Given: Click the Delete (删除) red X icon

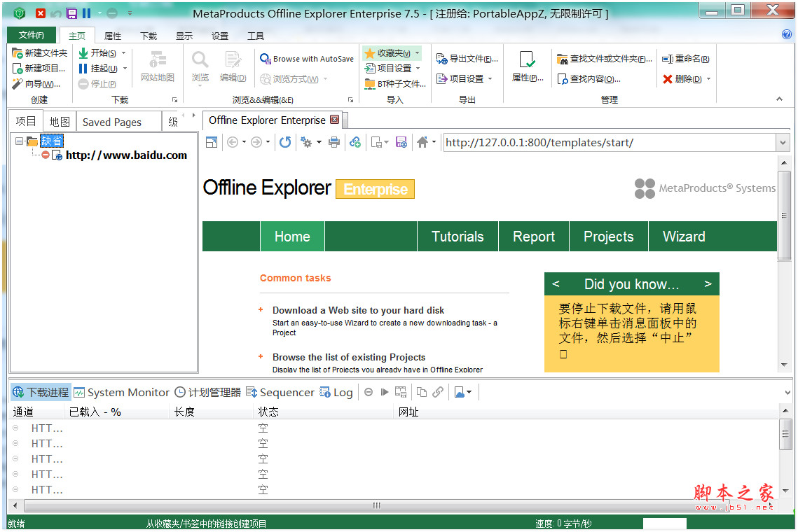Looking at the screenshot, I should (668, 79).
